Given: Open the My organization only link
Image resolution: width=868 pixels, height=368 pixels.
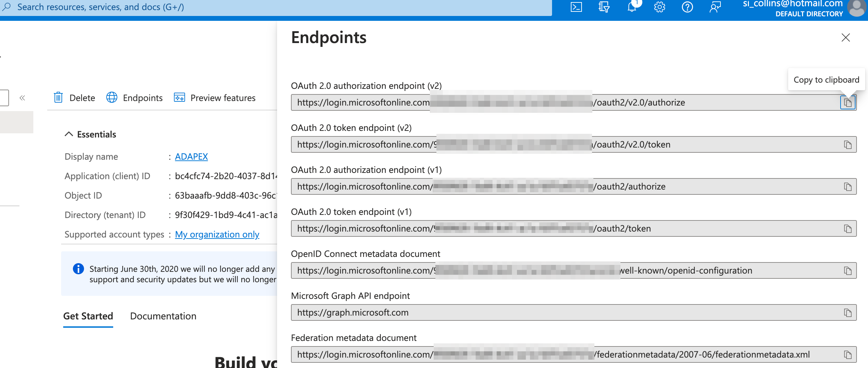Looking at the screenshot, I should click(217, 234).
